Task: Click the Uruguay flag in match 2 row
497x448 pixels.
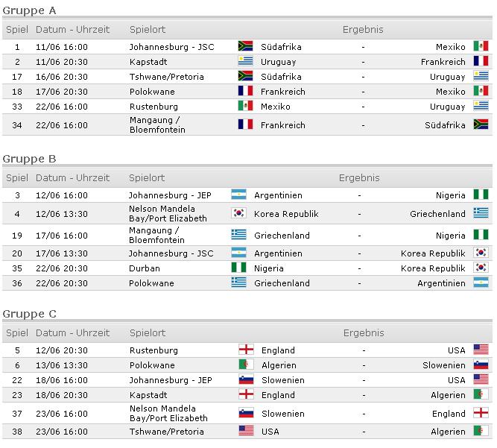Action: click(244, 62)
